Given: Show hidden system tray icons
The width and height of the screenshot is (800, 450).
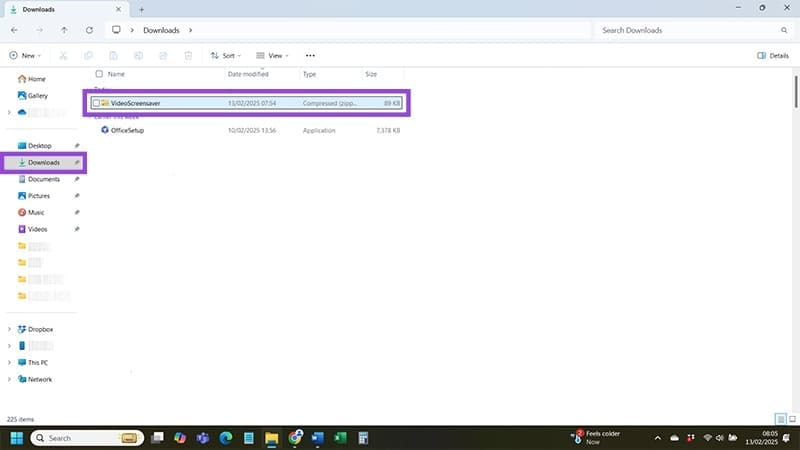Looking at the screenshot, I should pos(658,438).
